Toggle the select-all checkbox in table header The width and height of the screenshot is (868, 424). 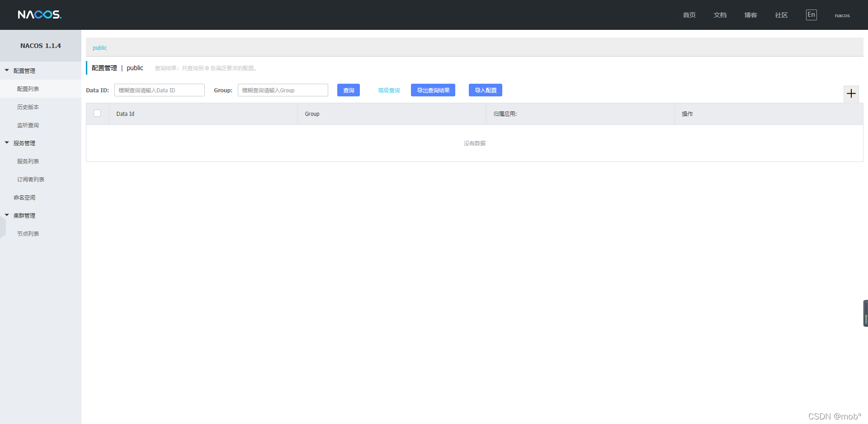(x=97, y=113)
